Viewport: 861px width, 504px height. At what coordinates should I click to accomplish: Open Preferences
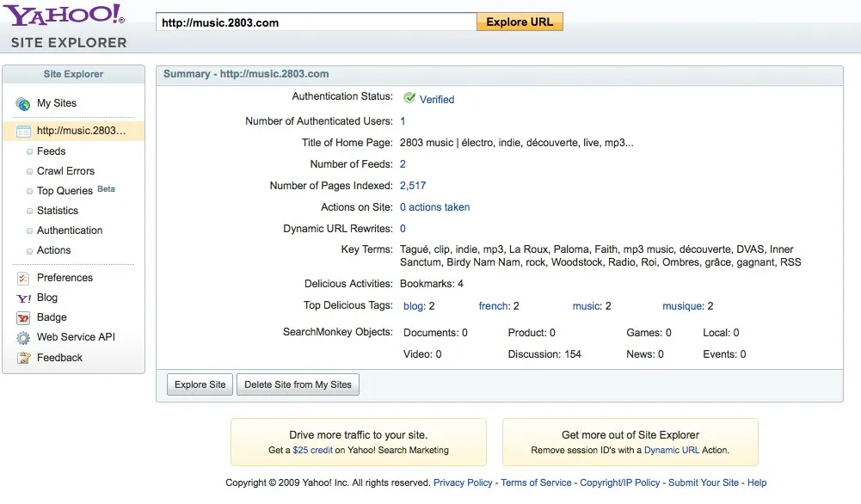point(65,277)
